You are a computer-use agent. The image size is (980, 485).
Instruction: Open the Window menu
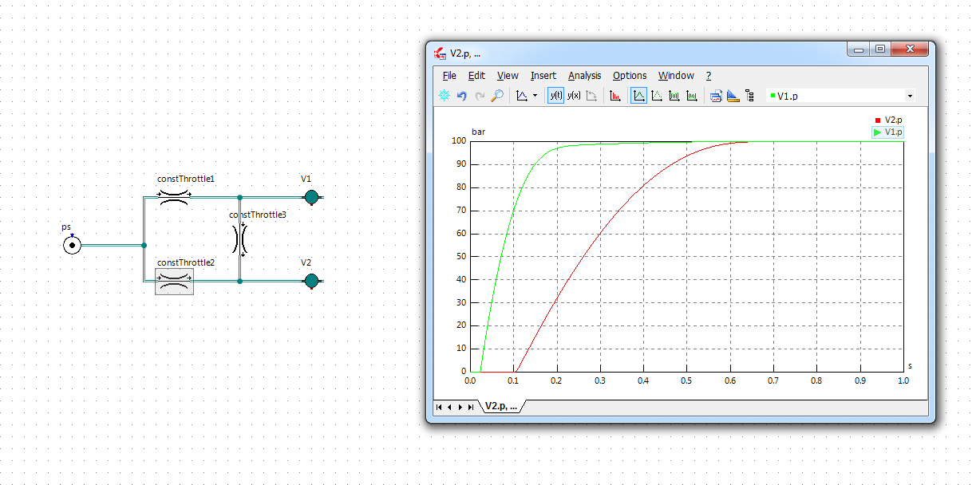point(676,76)
